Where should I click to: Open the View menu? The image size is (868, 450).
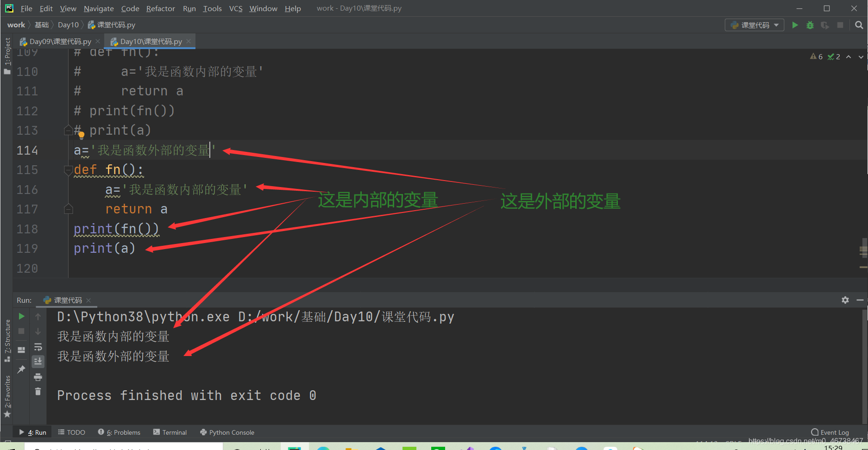pos(68,8)
